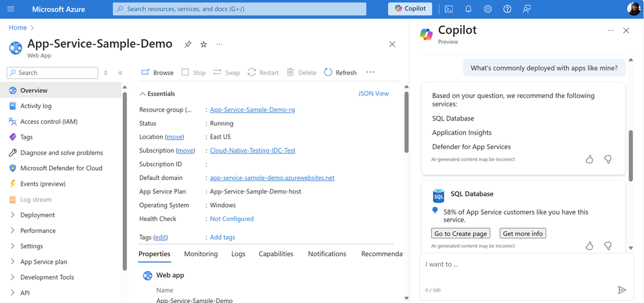The image size is (644, 303).
Task: Switch to the Notifications tab
Action: click(x=327, y=254)
